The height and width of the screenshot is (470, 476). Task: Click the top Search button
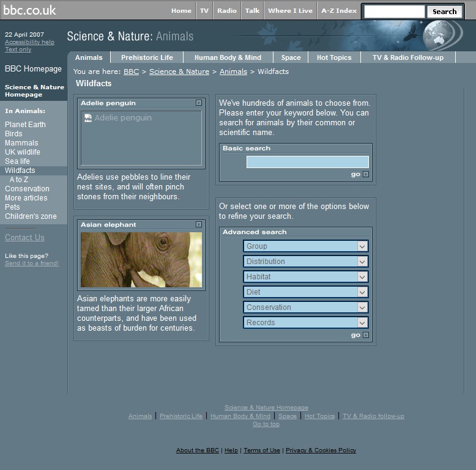pyautogui.click(x=444, y=12)
